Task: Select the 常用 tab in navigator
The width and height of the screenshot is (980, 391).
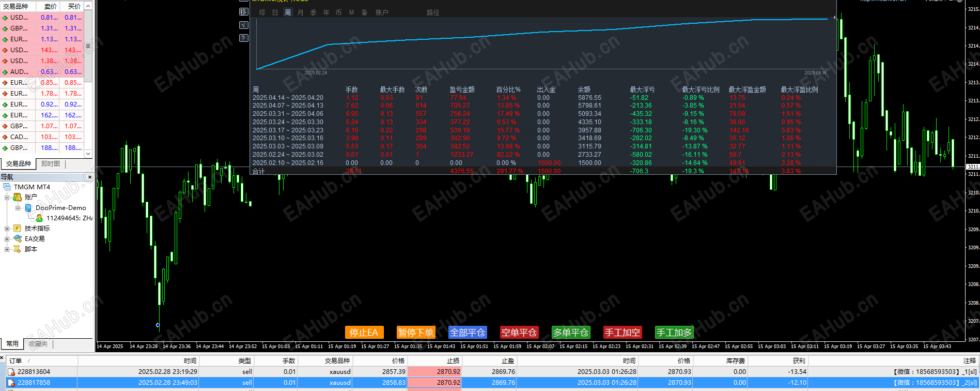Action: 12,343
